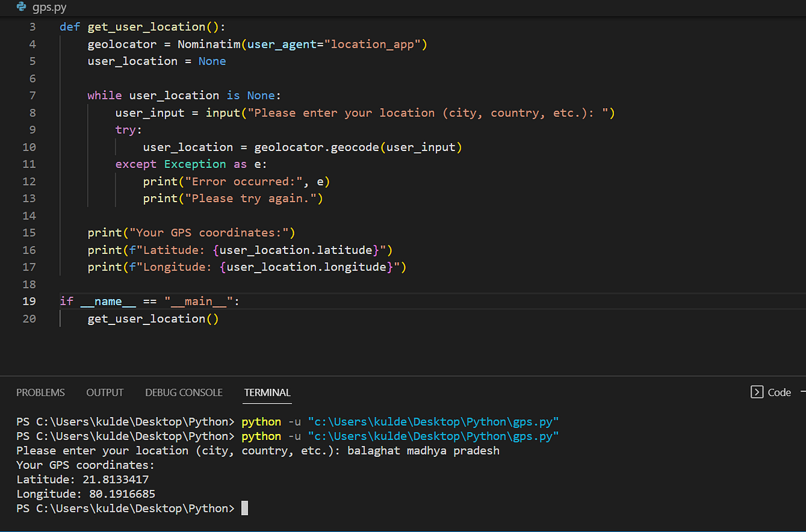Select the Code terminal in the terminal list
The height and width of the screenshot is (532, 806).
(779, 392)
